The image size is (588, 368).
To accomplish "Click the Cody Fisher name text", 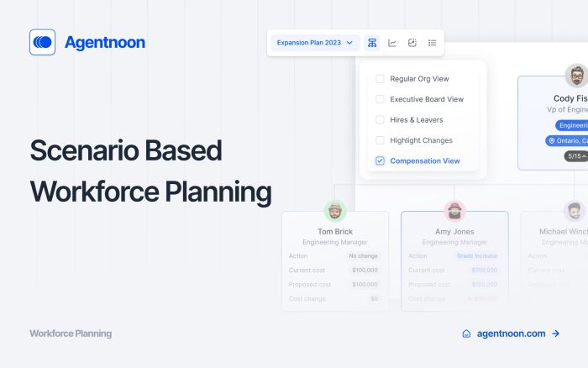I will 570,98.
